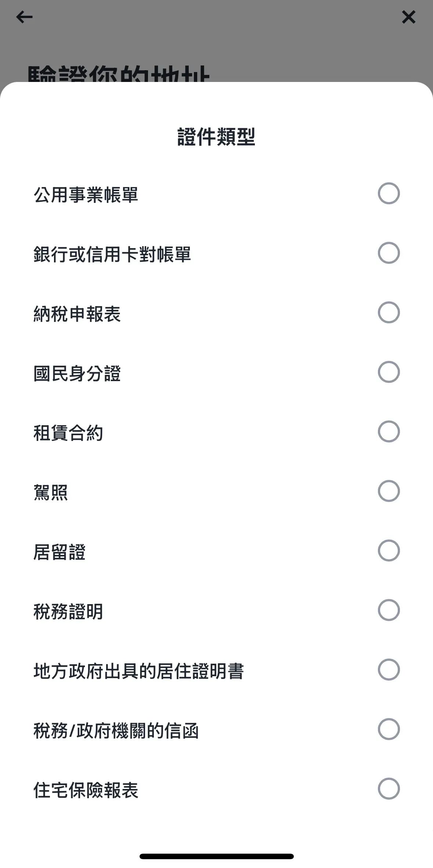Tap the back arrow icon
This screenshot has height=868, width=433.
coord(24,17)
